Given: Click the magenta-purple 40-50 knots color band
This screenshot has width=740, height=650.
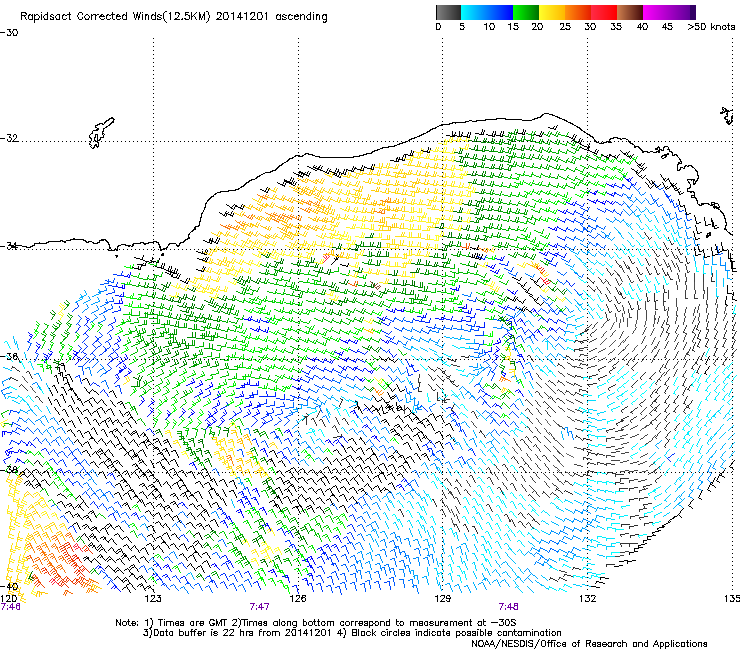Looking at the screenshot, I should (669, 12).
